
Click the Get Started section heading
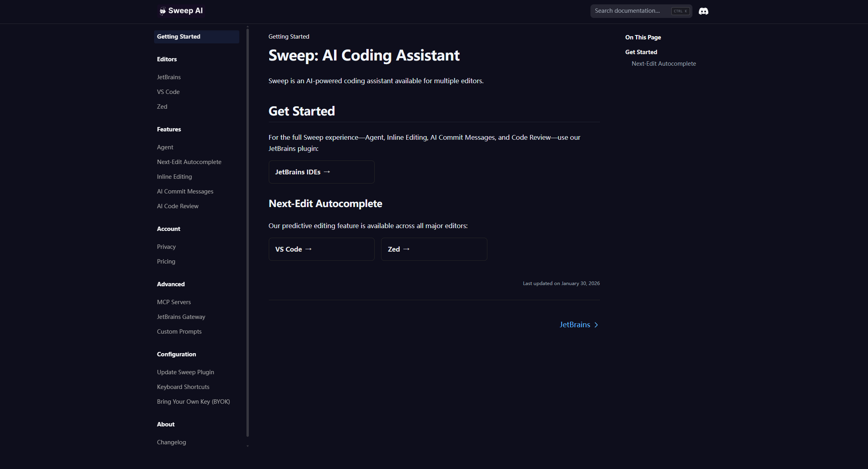(x=302, y=111)
